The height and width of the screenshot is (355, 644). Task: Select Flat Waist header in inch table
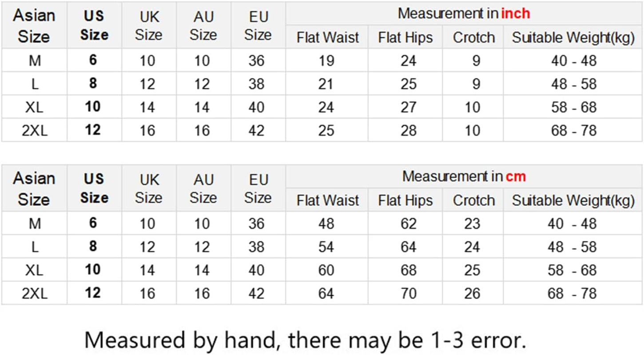328,38
